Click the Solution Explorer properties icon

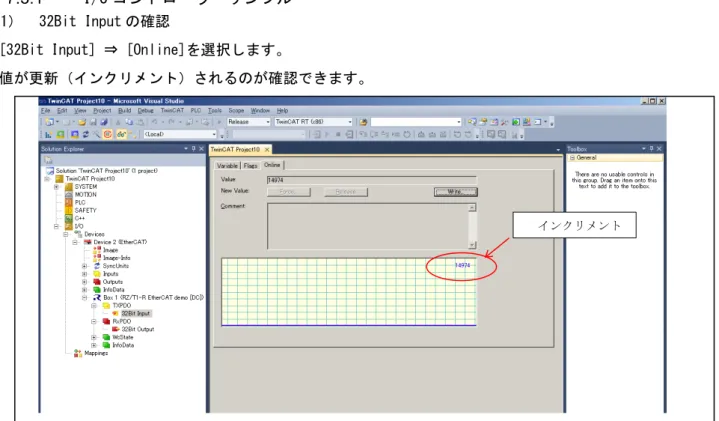pos(48,160)
